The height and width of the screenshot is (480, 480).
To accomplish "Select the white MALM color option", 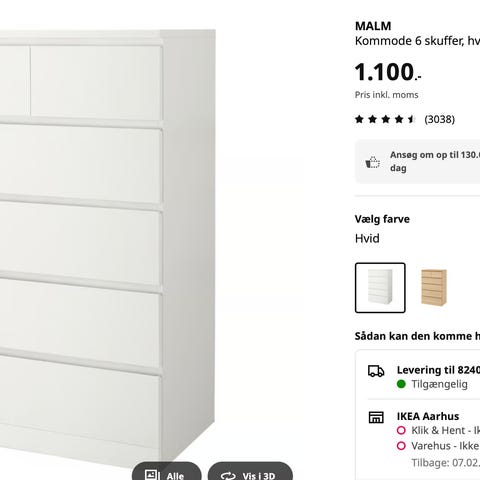I will pos(380,288).
